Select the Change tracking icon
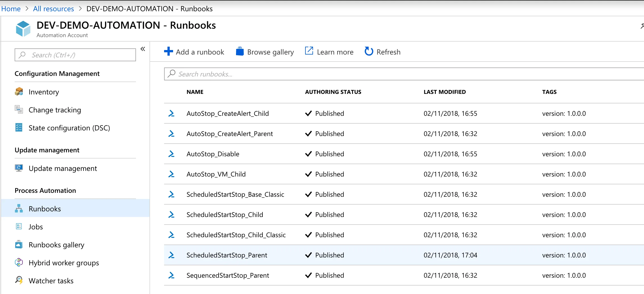Viewport: 644px width, 294px height. 19,110
